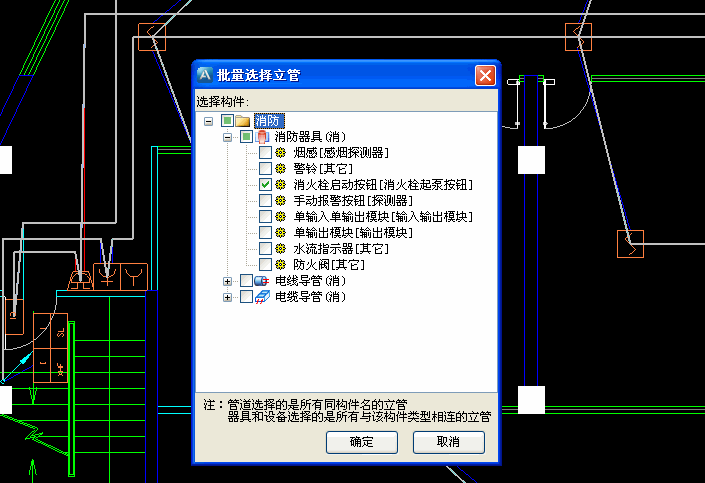The width and height of the screenshot is (705, 483).
Task: Click the gear icon beside 水流指示器
Action: tap(281, 249)
